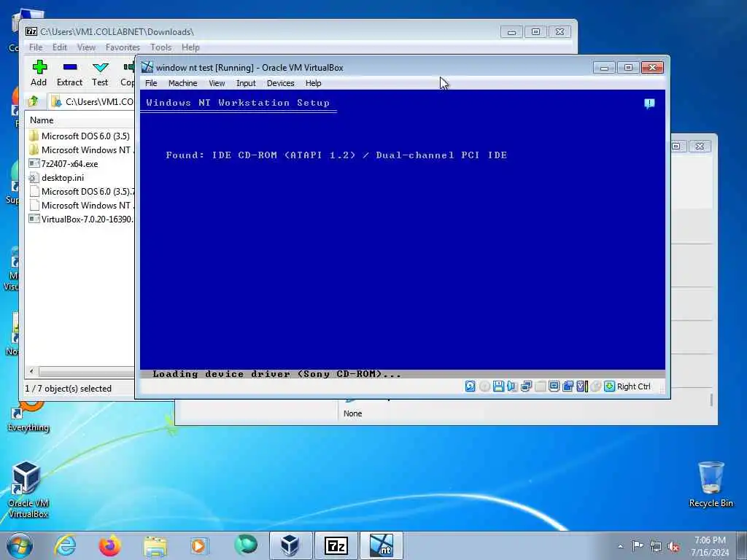Open the Edit menu in 7-Zip
747x560 pixels.
pyautogui.click(x=60, y=47)
